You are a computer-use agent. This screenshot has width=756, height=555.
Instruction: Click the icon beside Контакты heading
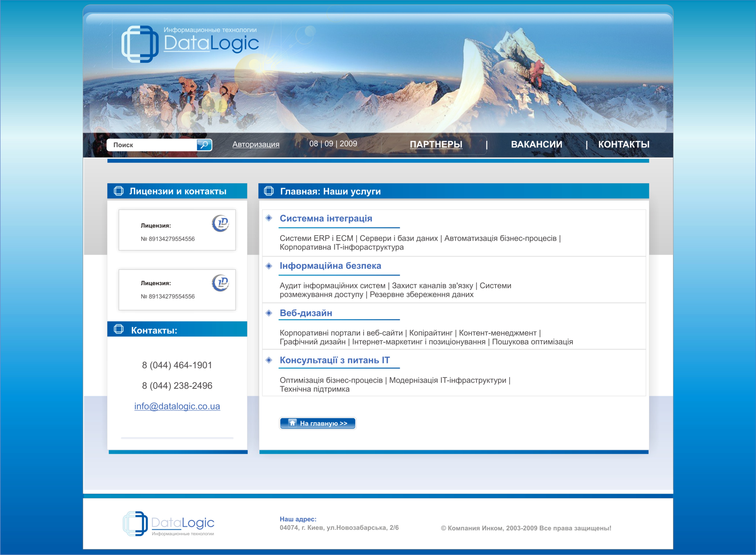point(118,329)
